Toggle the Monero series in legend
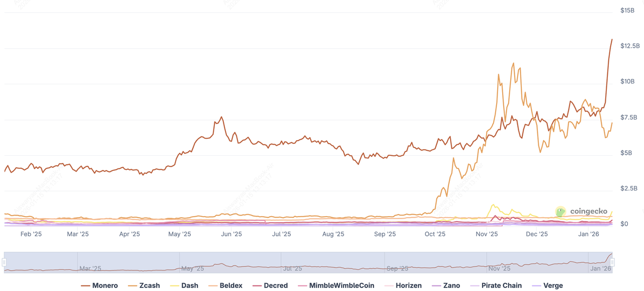The image size is (644, 291). pyautogui.click(x=100, y=285)
